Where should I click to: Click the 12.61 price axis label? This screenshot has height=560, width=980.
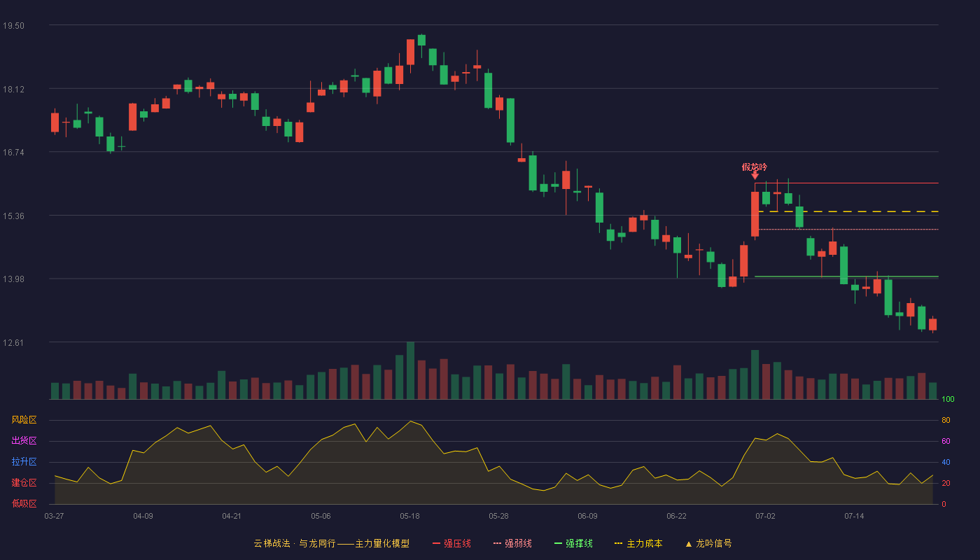click(x=13, y=342)
